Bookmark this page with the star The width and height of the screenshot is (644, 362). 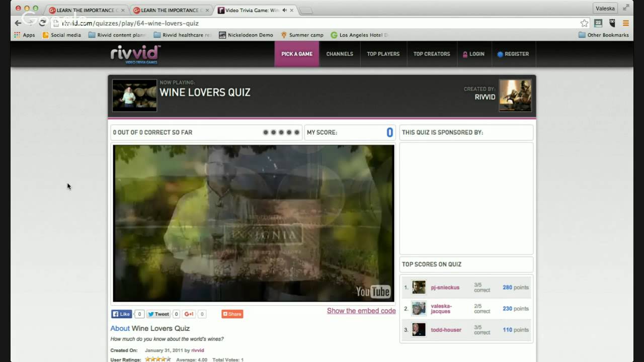click(584, 23)
